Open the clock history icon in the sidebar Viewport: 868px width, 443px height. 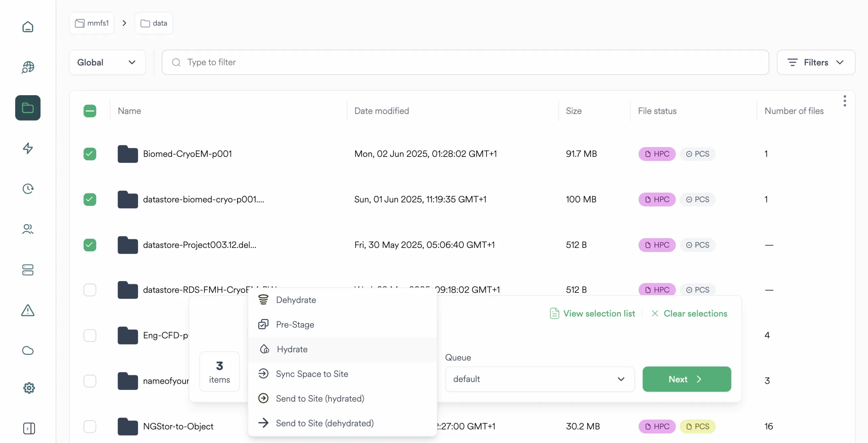point(28,189)
